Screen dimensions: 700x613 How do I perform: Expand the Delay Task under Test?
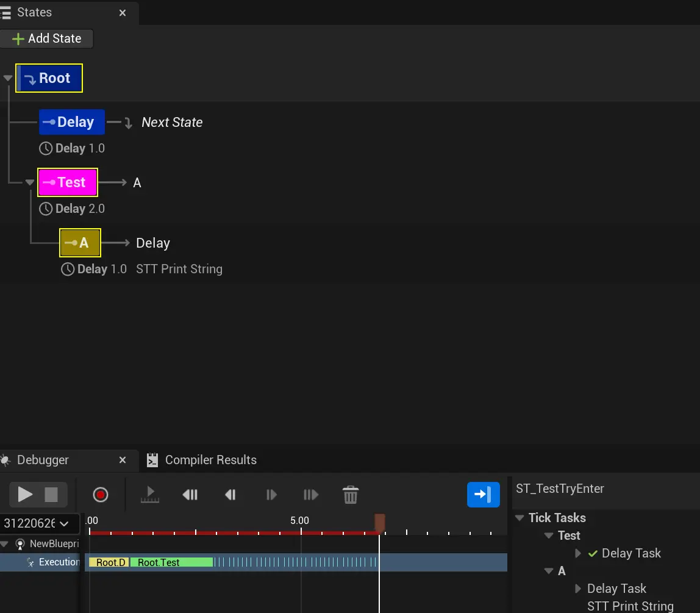point(578,553)
